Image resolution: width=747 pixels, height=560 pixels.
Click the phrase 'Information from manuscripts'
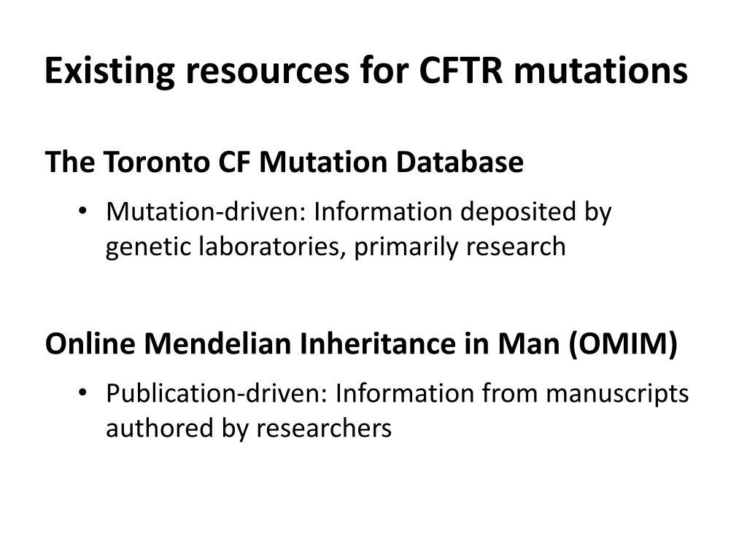tap(512, 394)
